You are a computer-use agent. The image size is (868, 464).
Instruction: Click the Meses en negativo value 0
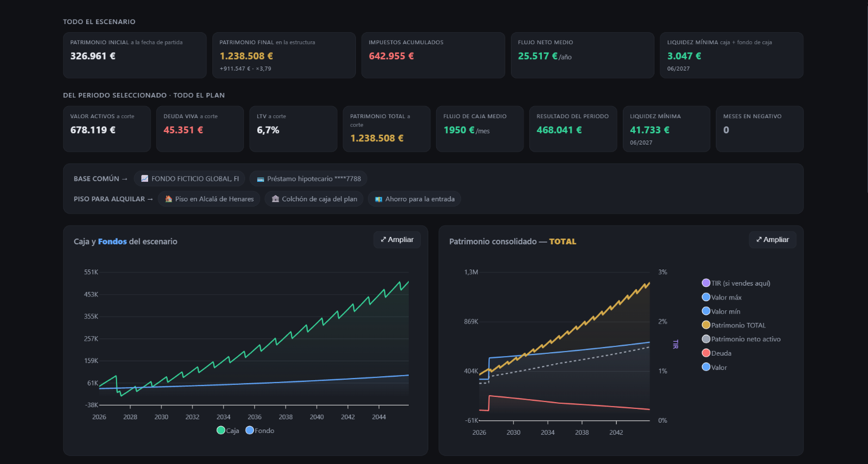click(726, 130)
